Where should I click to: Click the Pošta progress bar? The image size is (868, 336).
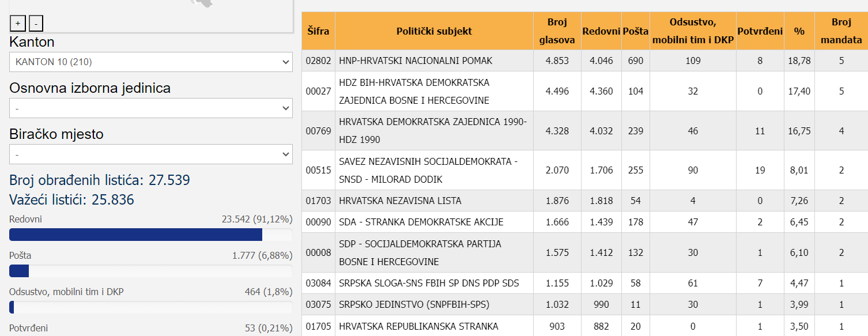pos(150,271)
